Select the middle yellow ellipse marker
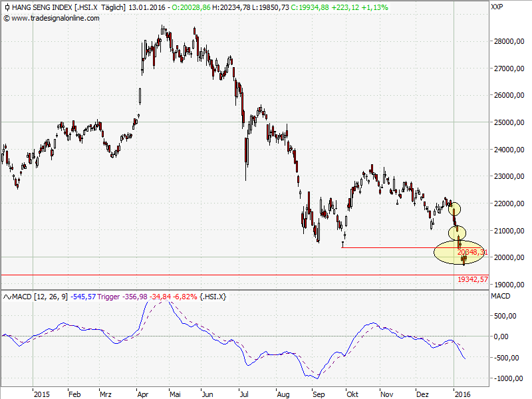532x399 pixels. [457, 232]
